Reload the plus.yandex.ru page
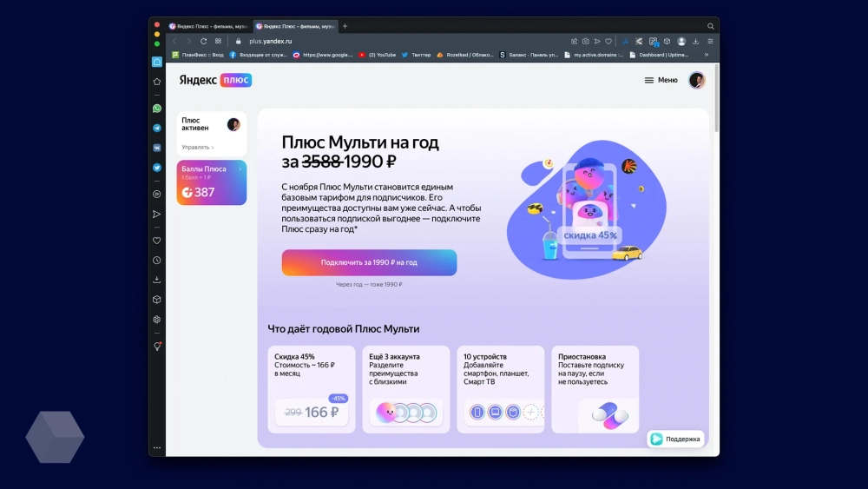868x489 pixels. (x=204, y=42)
